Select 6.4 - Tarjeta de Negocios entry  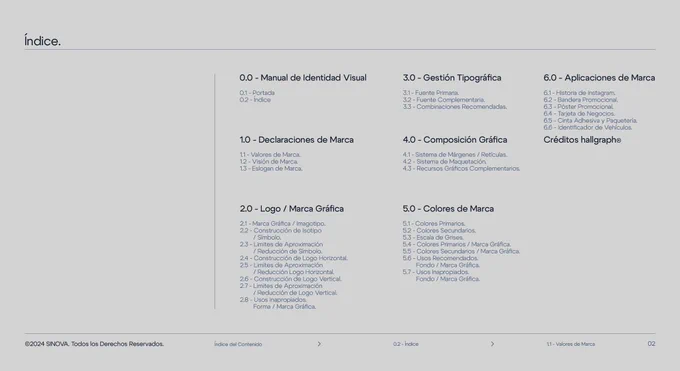pos(579,113)
